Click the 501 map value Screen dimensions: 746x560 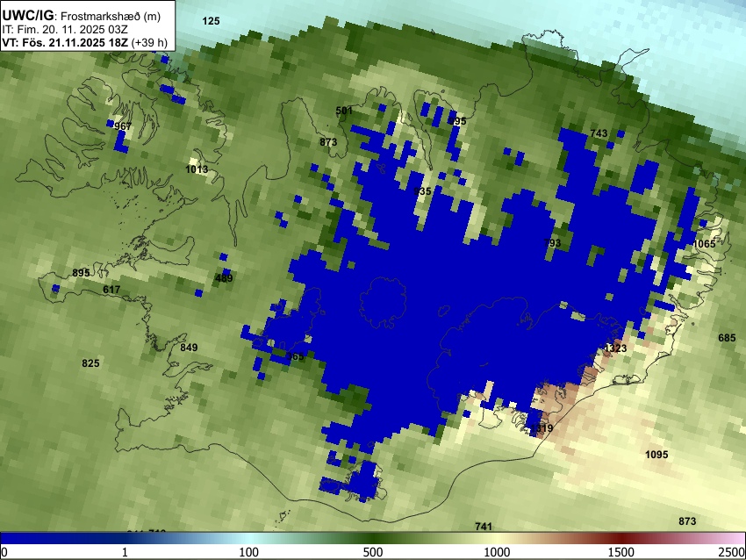click(x=344, y=111)
